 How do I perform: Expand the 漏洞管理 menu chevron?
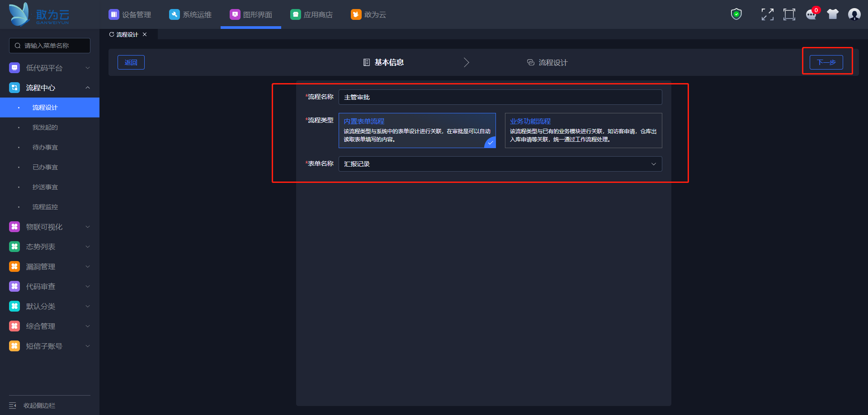88,266
